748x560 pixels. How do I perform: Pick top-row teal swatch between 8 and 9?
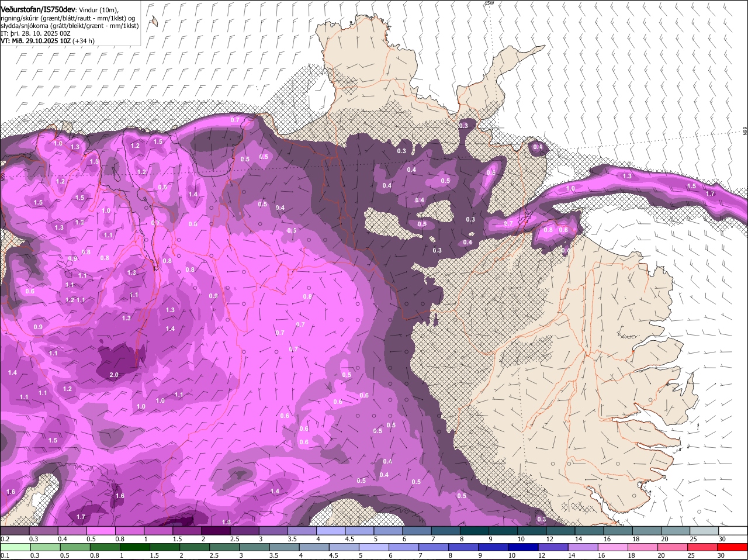(475, 530)
